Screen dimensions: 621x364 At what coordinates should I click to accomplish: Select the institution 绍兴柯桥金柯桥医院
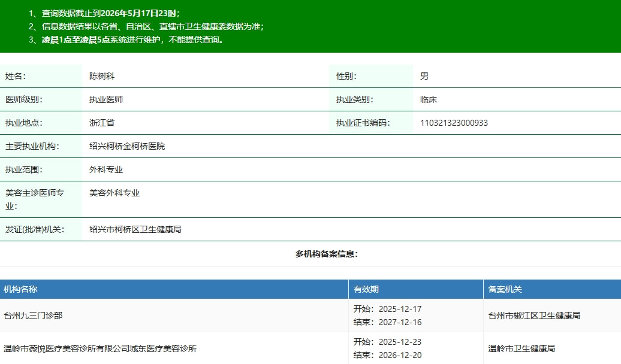[127, 146]
